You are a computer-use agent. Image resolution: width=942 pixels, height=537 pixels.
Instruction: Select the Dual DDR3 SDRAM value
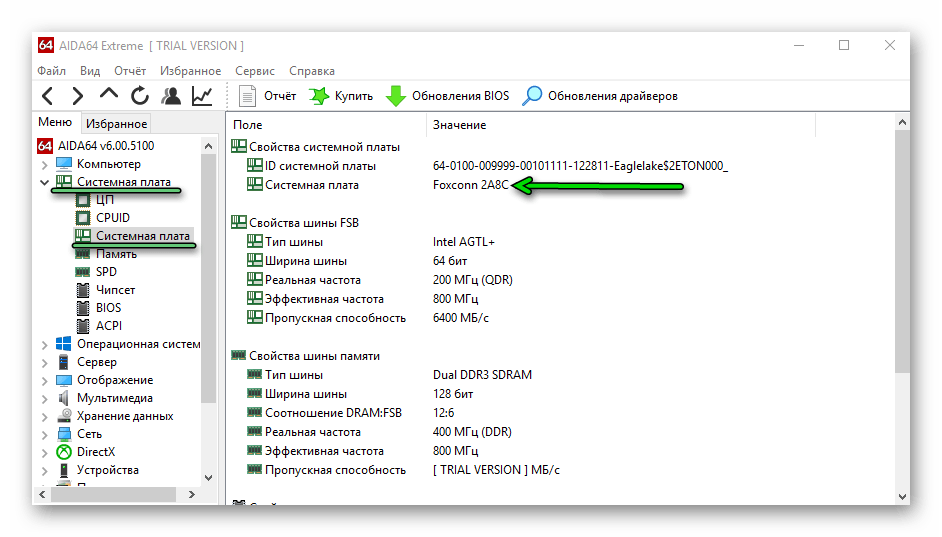click(x=482, y=375)
